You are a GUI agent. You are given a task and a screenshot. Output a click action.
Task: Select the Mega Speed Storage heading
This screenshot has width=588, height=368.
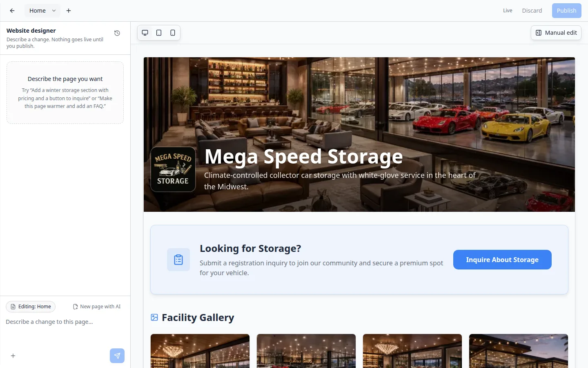point(303,157)
